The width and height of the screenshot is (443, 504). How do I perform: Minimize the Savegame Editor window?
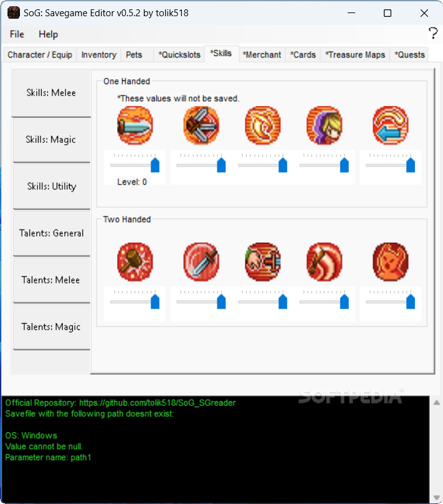[351, 13]
